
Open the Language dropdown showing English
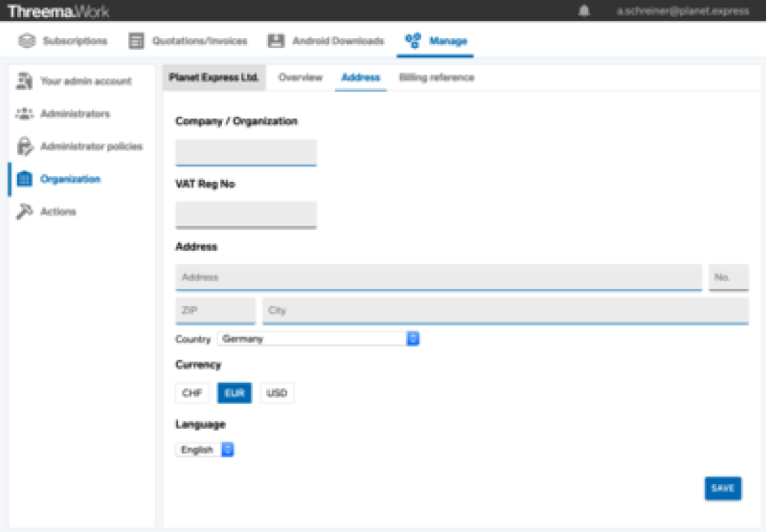[x=205, y=450]
